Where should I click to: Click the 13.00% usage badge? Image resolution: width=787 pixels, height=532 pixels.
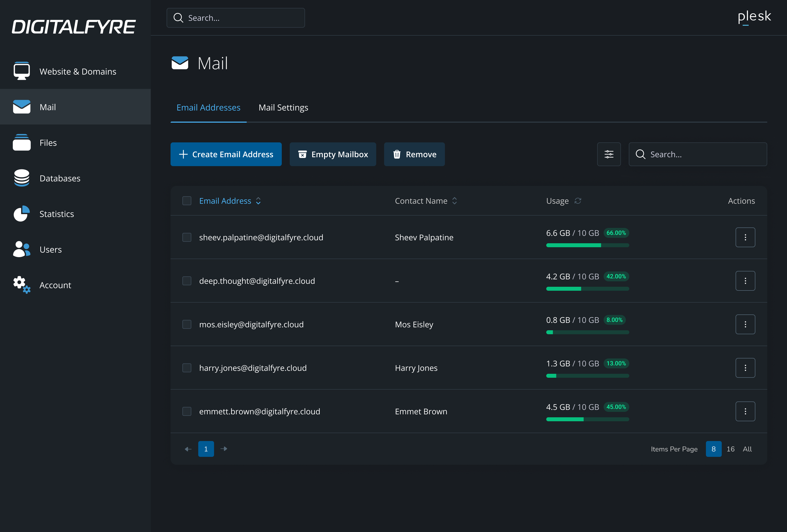pos(616,363)
